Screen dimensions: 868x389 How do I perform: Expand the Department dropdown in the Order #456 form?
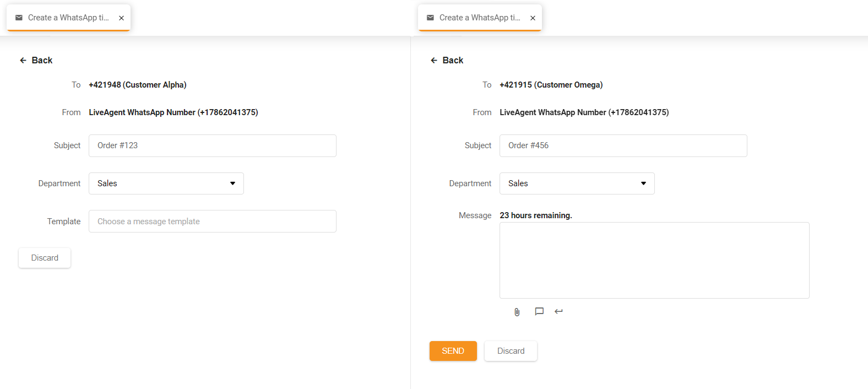tap(577, 183)
